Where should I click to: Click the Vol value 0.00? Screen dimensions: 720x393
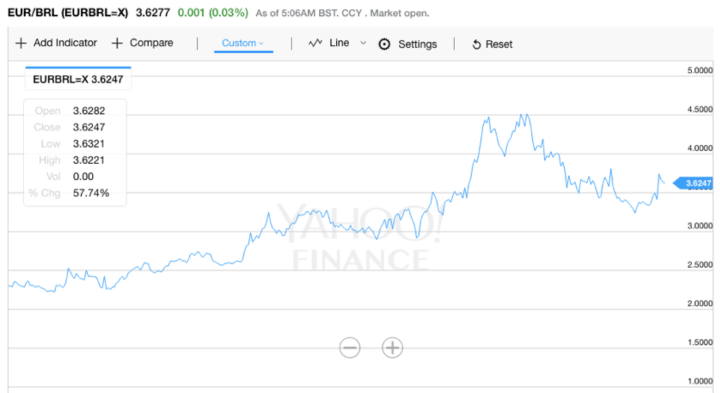point(83,177)
